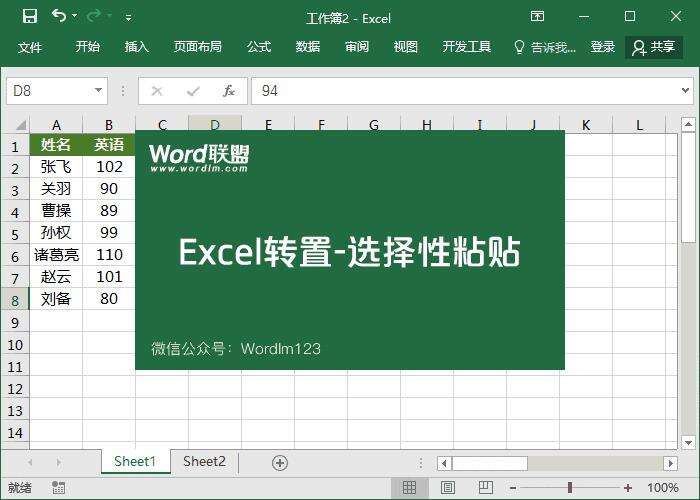Screen dimensions: 700x500
Task: Click the zoom slider handle
Action: click(x=570, y=488)
